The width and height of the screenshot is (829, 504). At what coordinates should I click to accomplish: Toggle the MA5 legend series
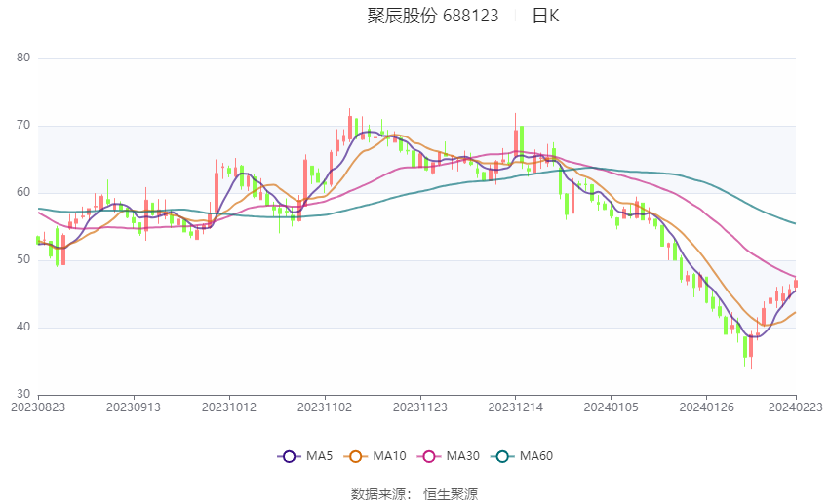point(305,456)
